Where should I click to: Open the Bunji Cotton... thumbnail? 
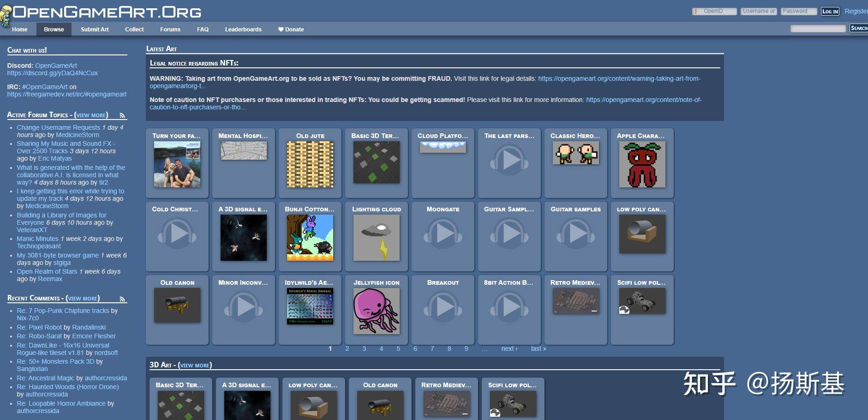point(310,238)
